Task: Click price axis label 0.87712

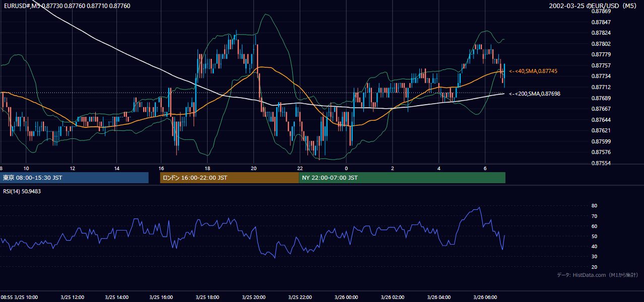Action: [601, 87]
